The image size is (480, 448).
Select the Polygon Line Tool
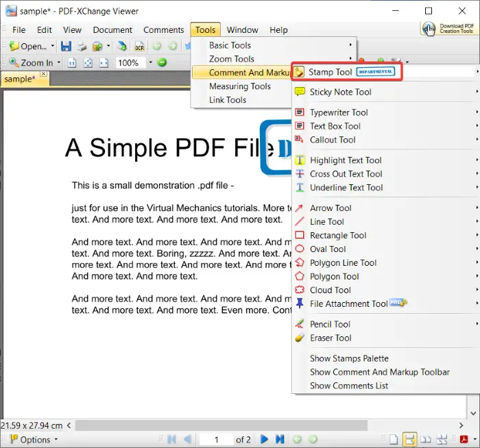(385, 262)
